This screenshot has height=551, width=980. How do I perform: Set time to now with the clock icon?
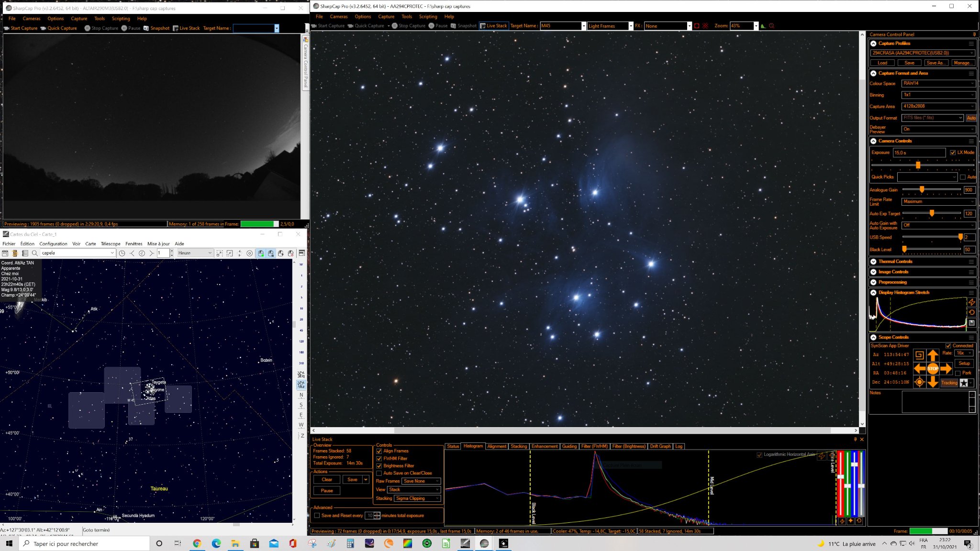pyautogui.click(x=122, y=253)
